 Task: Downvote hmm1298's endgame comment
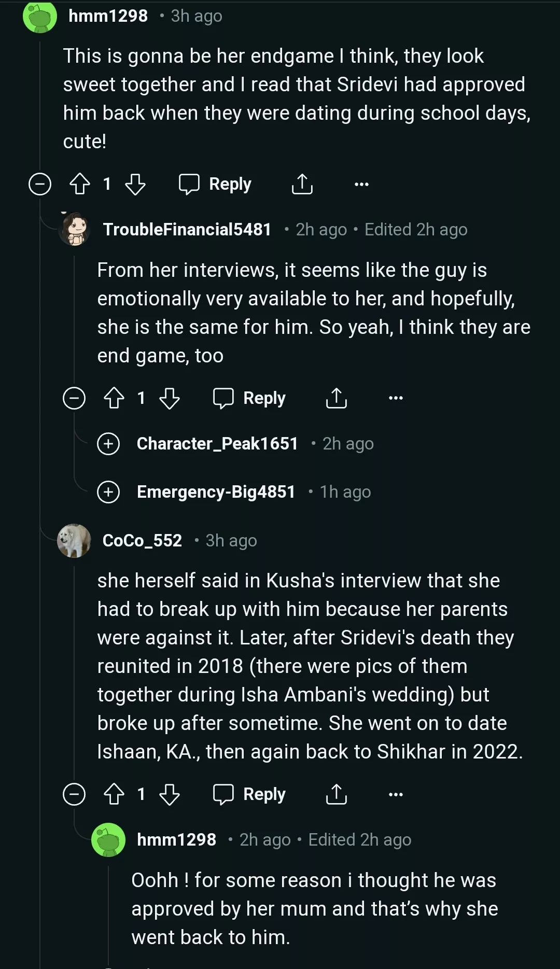(135, 184)
